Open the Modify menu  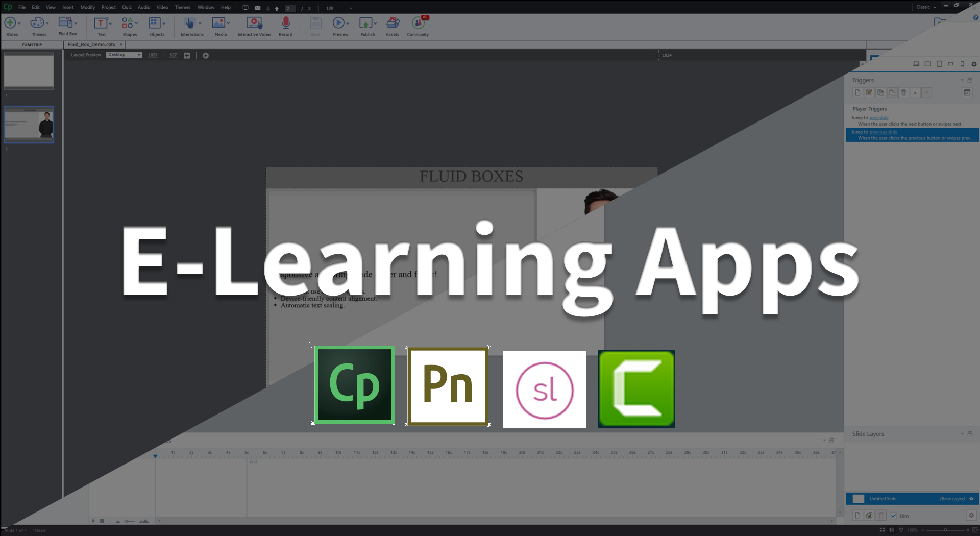coord(87,7)
